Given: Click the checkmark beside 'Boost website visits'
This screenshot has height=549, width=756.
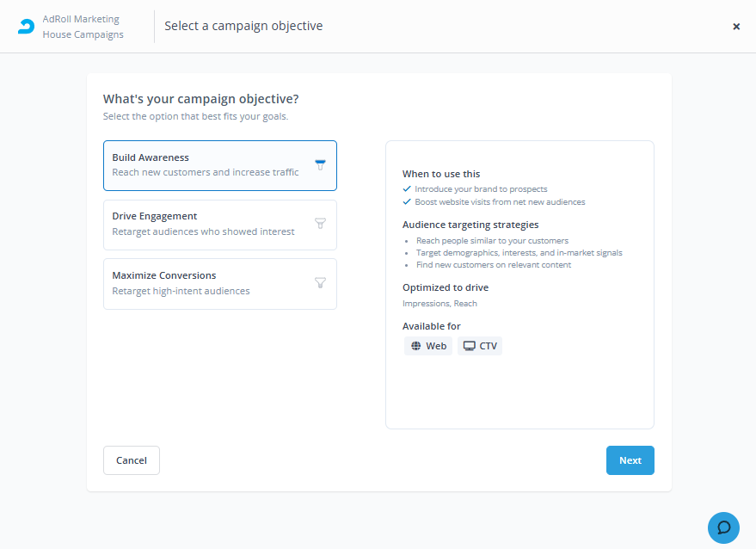Looking at the screenshot, I should (x=407, y=201).
